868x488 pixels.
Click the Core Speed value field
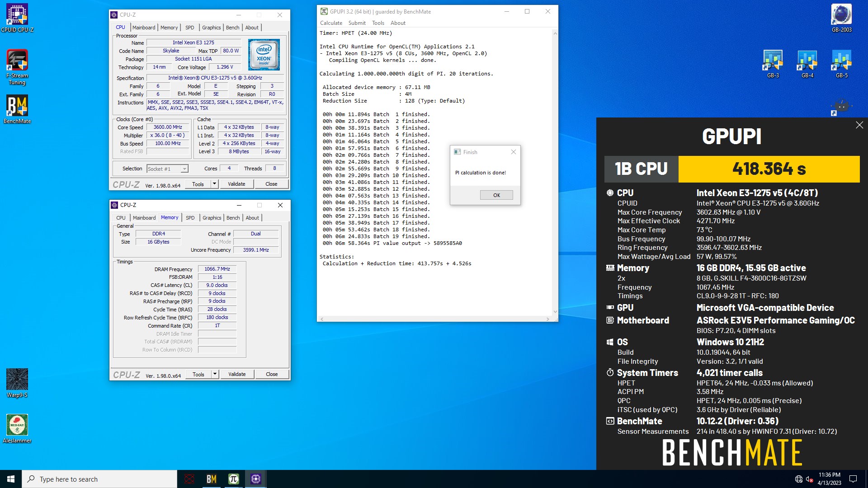(x=168, y=127)
